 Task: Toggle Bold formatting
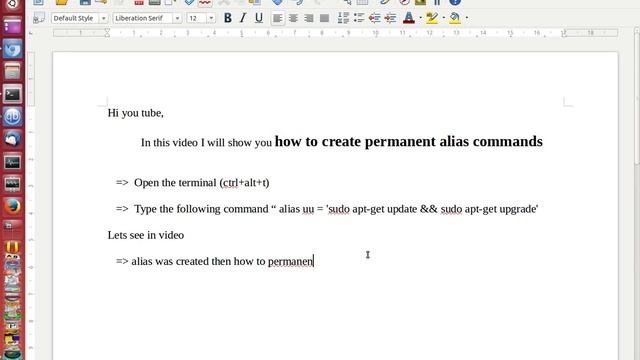pyautogui.click(x=228, y=18)
